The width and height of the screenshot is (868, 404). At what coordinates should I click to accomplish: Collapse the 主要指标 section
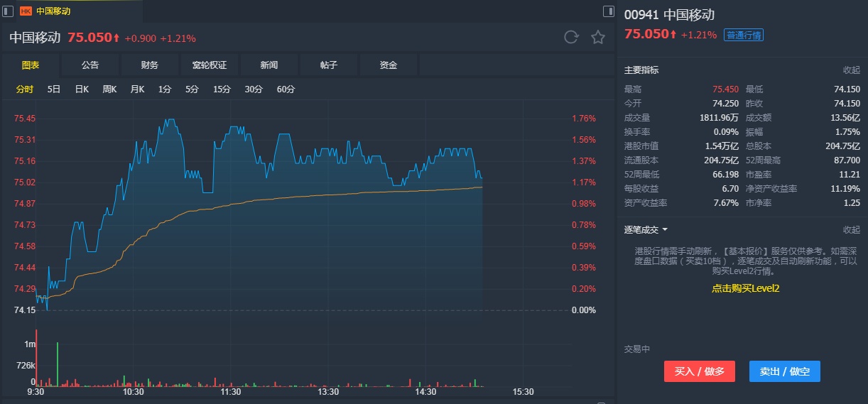(x=851, y=70)
